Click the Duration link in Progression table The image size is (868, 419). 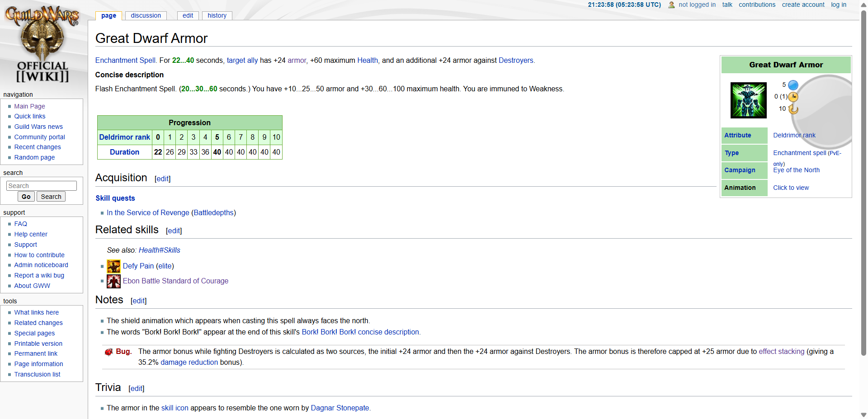coord(124,152)
